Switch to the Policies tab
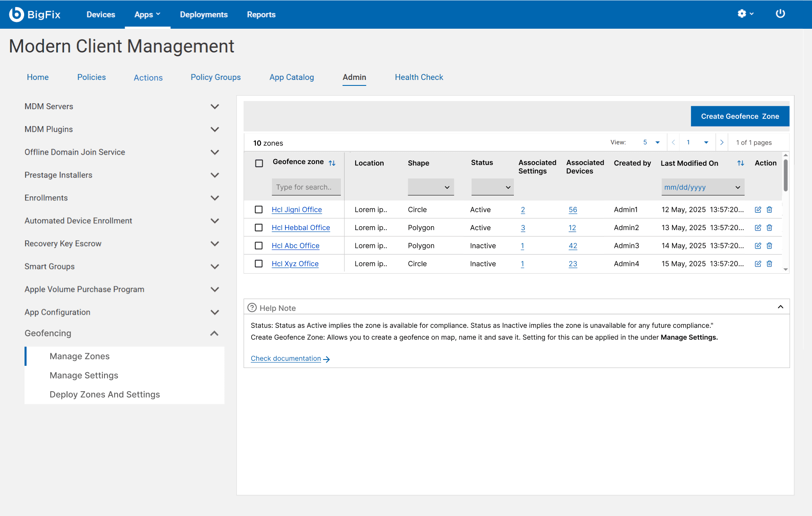This screenshot has width=812, height=516. [91, 77]
